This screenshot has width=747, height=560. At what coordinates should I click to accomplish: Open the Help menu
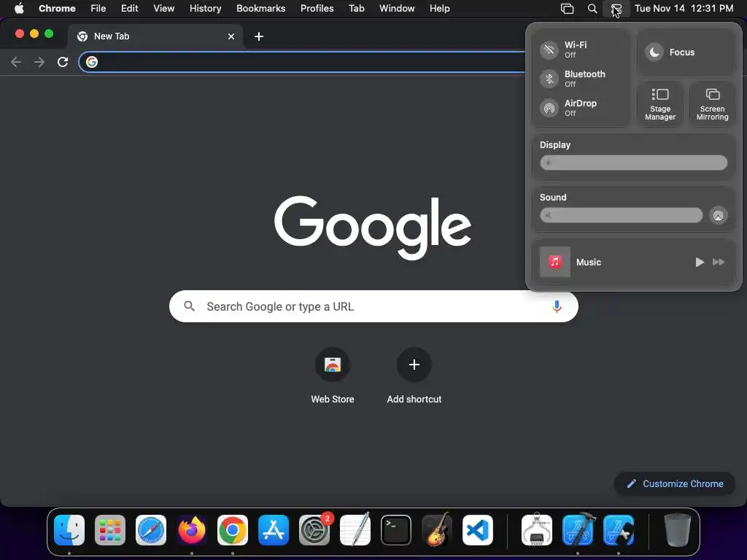coord(439,9)
